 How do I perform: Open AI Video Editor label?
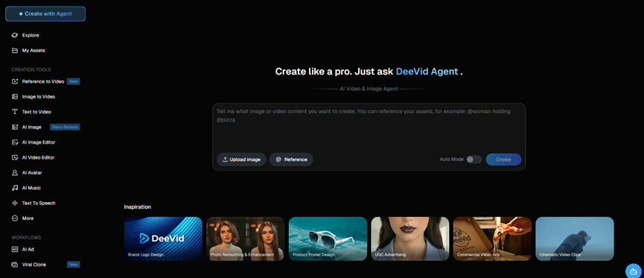pyautogui.click(x=38, y=157)
